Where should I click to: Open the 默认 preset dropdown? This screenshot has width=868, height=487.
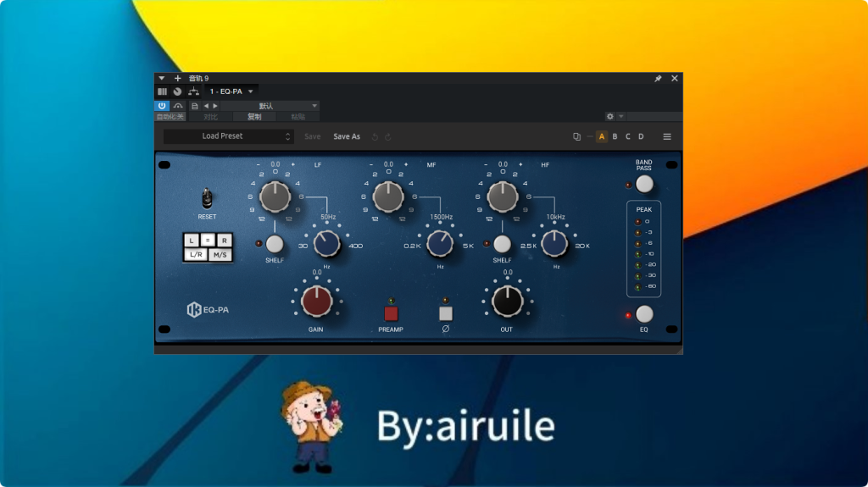pos(270,106)
